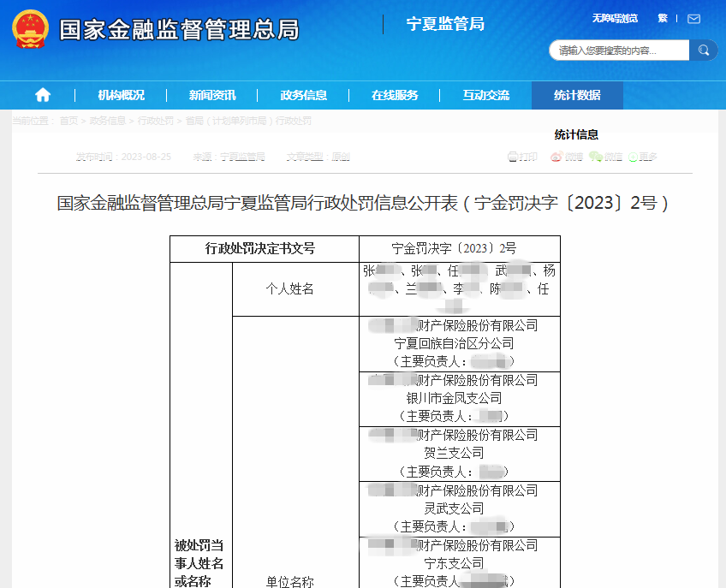Image resolution: width=726 pixels, height=588 pixels.
Task: Click the 统计信息 submenu link
Action: point(576,134)
